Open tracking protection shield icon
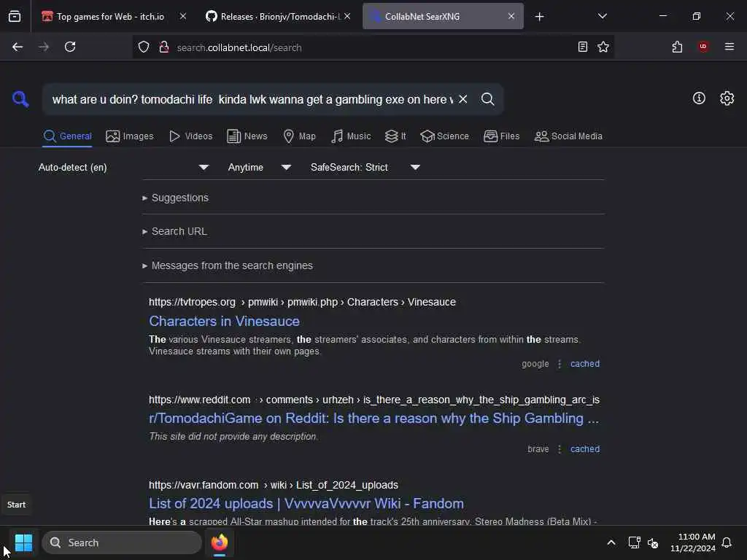Viewport: 747px width, 560px height. [x=144, y=47]
